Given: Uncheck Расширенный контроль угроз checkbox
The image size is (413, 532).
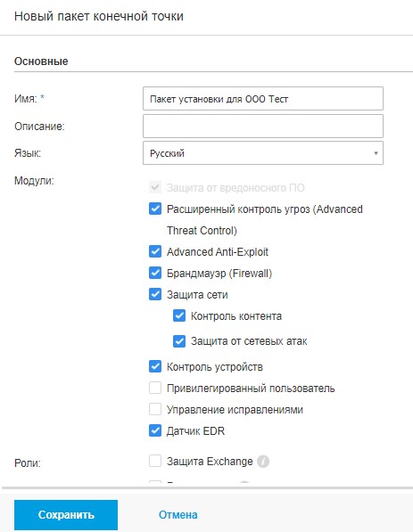Looking at the screenshot, I should tap(155, 209).
